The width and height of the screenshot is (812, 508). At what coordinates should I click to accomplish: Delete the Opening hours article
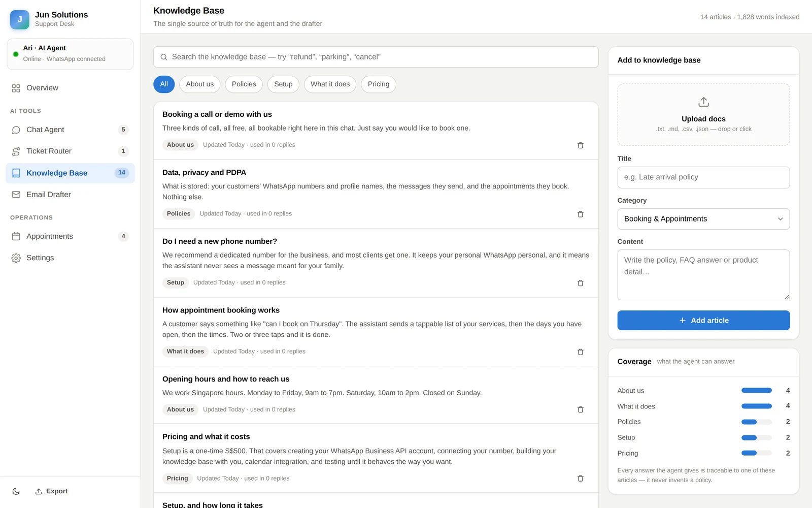(580, 409)
